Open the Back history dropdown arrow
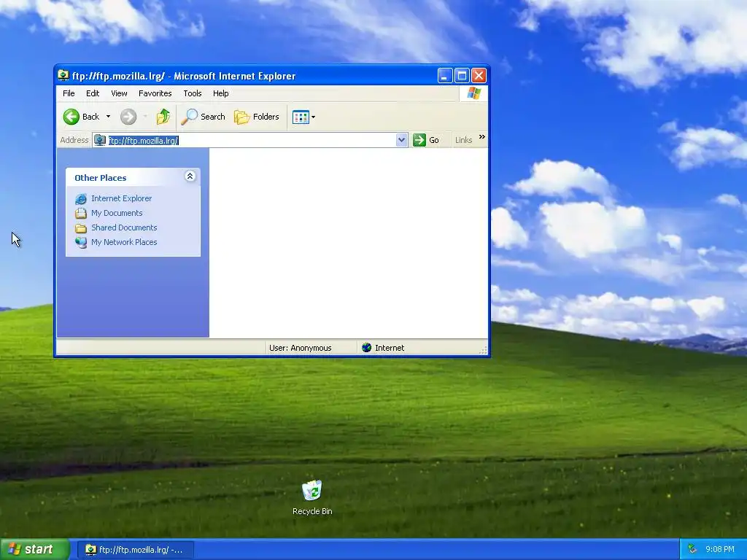This screenshot has height=560, width=747. 108,117
